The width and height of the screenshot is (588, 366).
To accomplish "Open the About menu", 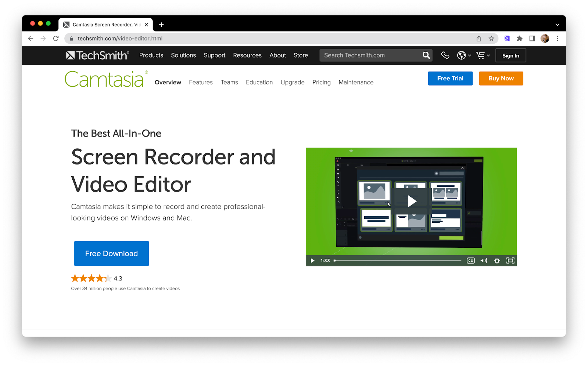I will [x=277, y=55].
